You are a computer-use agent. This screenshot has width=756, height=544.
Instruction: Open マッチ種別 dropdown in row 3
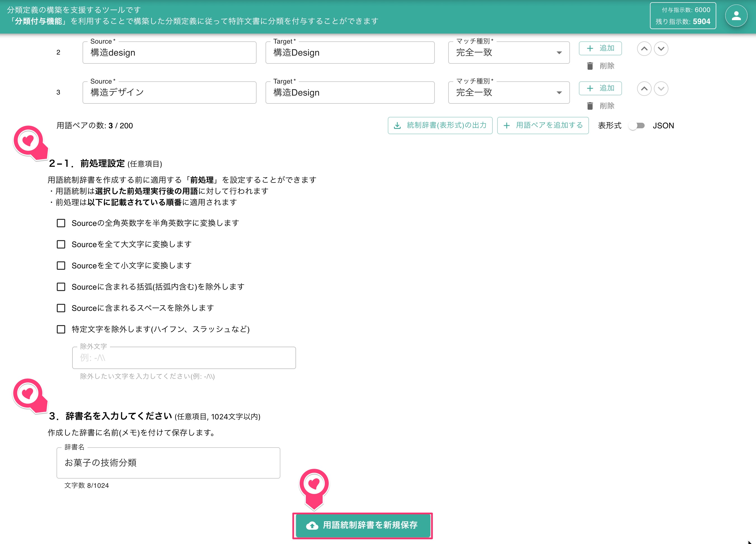pos(509,93)
